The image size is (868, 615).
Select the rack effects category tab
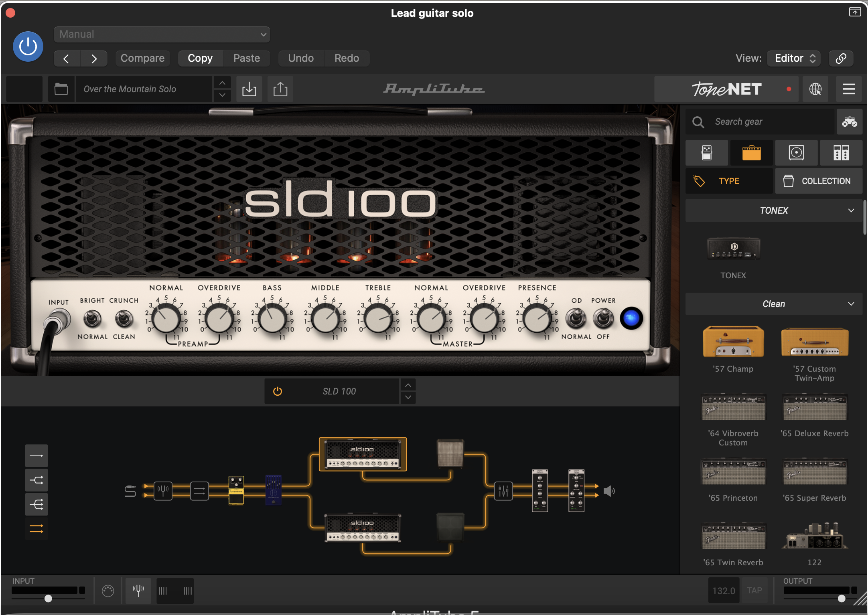click(x=841, y=153)
